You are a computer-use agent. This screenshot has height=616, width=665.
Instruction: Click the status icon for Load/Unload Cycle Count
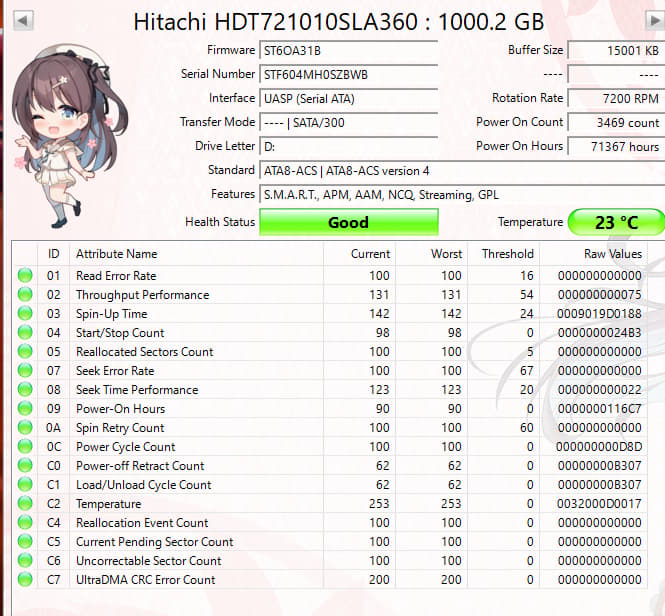coord(25,484)
